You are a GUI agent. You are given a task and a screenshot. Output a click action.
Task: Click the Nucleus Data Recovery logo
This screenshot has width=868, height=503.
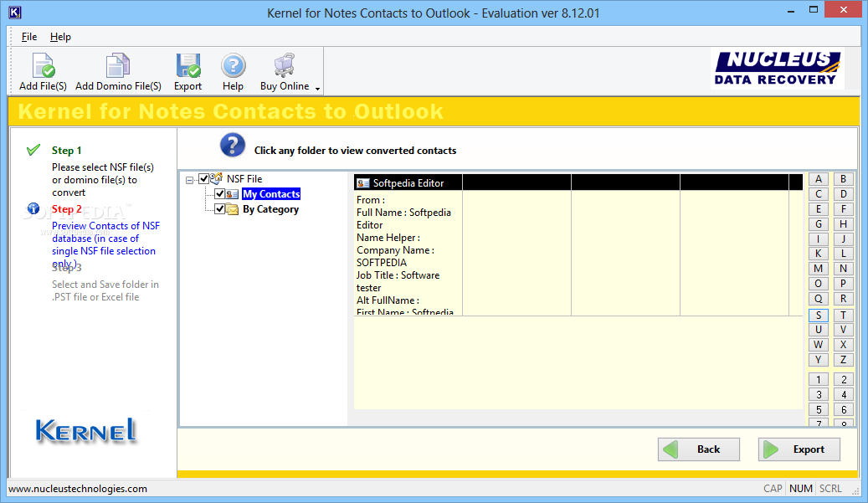(778, 69)
